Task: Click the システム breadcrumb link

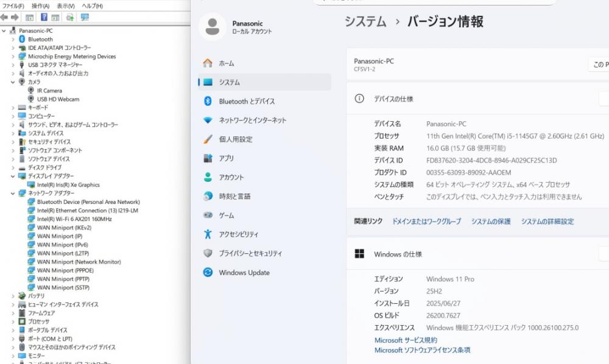Action: pyautogui.click(x=365, y=21)
